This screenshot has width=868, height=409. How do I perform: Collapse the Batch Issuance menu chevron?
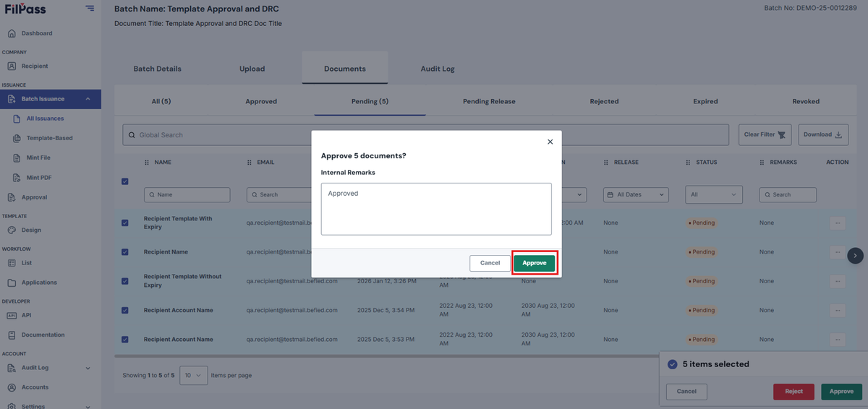point(88,99)
